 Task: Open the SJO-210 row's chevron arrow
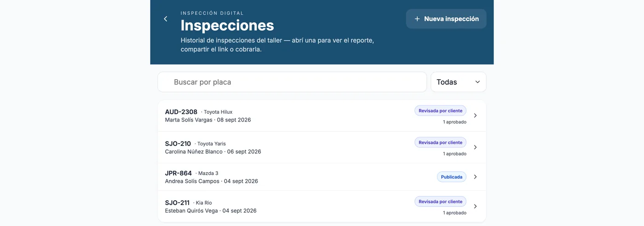476,147
